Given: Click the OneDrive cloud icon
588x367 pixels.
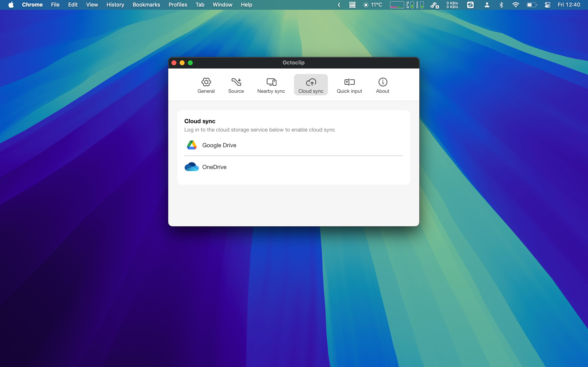Looking at the screenshot, I should [192, 167].
